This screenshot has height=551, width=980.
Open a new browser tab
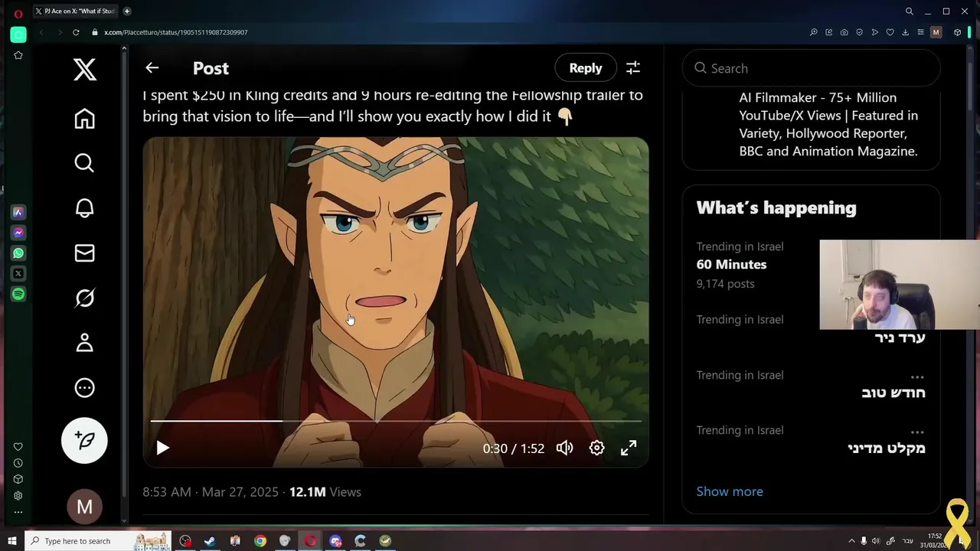tap(127, 11)
